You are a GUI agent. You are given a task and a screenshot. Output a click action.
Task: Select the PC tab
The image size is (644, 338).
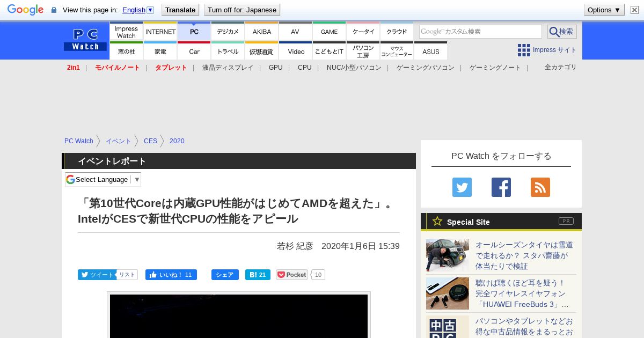194,32
